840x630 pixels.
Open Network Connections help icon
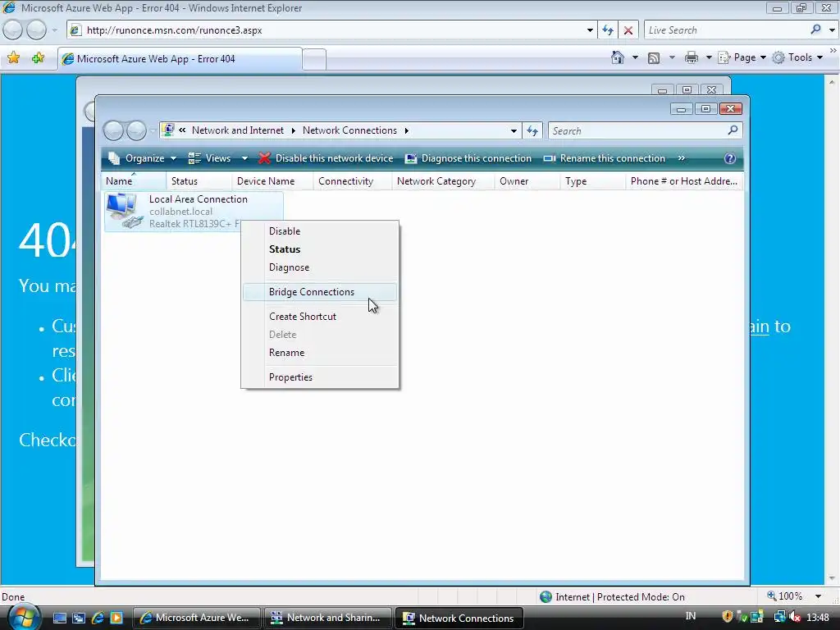729,158
